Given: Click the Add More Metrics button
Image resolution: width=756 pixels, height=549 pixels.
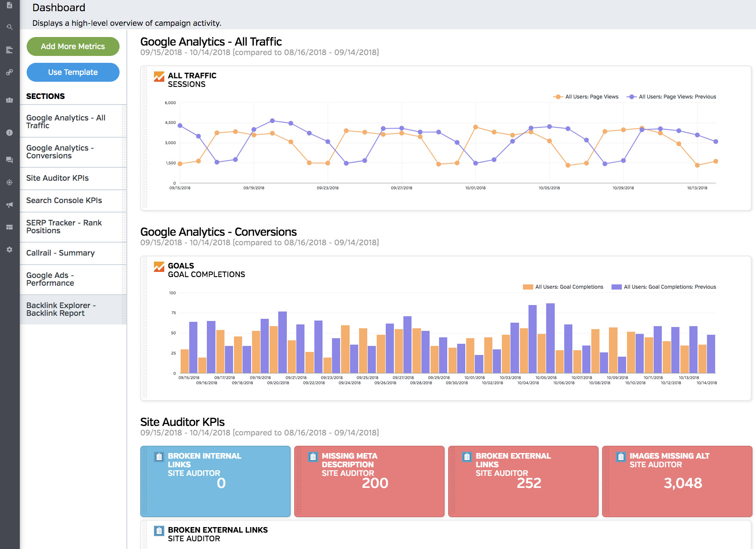Looking at the screenshot, I should (x=73, y=46).
